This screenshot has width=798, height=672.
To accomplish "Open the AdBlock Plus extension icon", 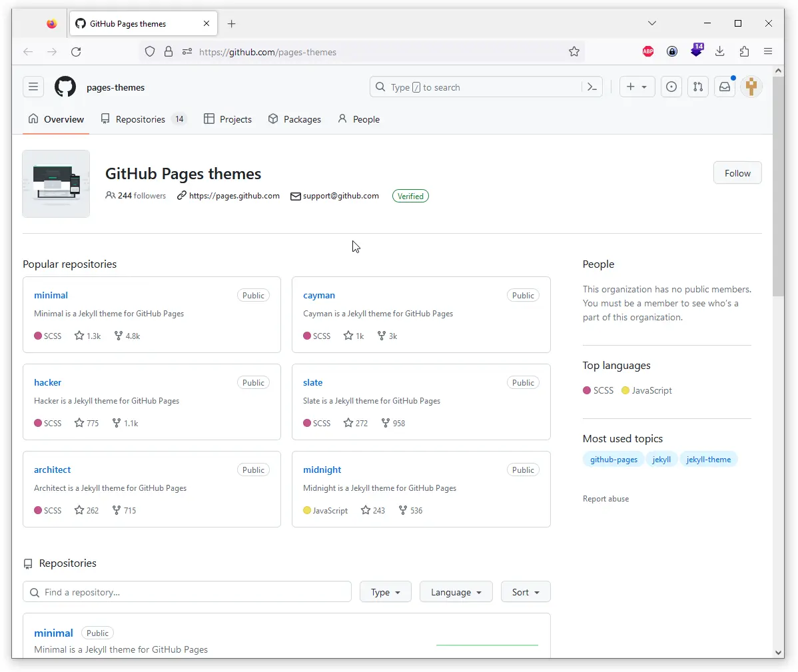I will click(647, 52).
